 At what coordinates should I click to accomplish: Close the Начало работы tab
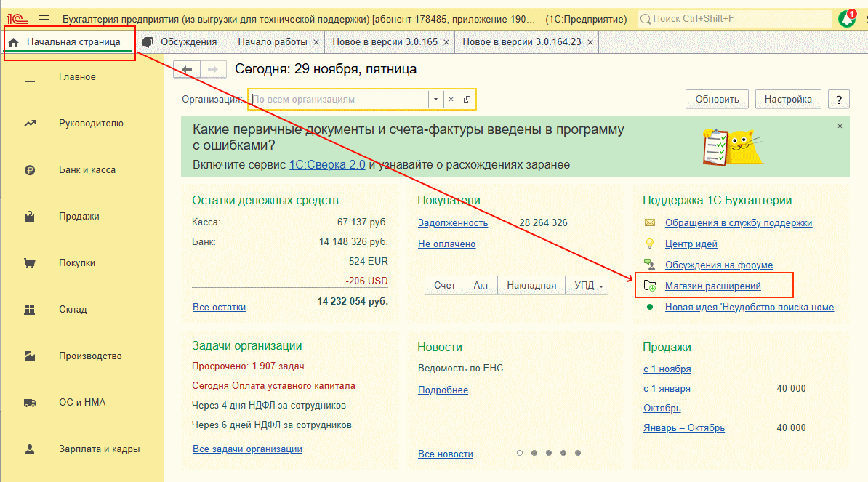pos(316,42)
